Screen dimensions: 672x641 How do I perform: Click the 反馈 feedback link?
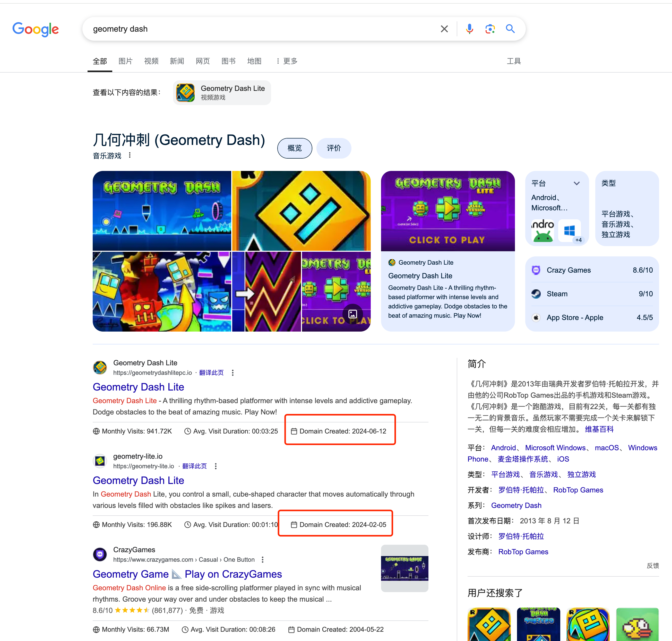pyautogui.click(x=652, y=566)
